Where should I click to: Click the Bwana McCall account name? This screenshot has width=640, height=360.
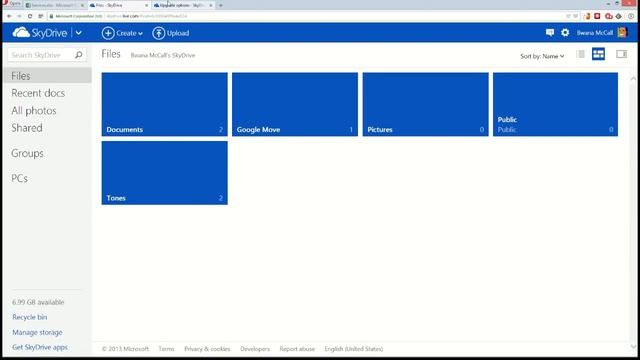tap(595, 33)
